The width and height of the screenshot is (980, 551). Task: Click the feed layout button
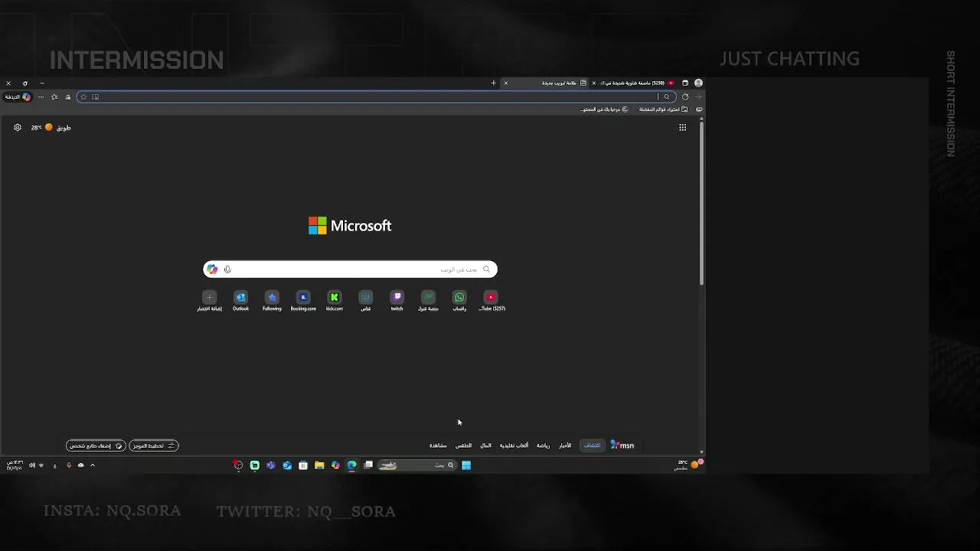pos(154,445)
